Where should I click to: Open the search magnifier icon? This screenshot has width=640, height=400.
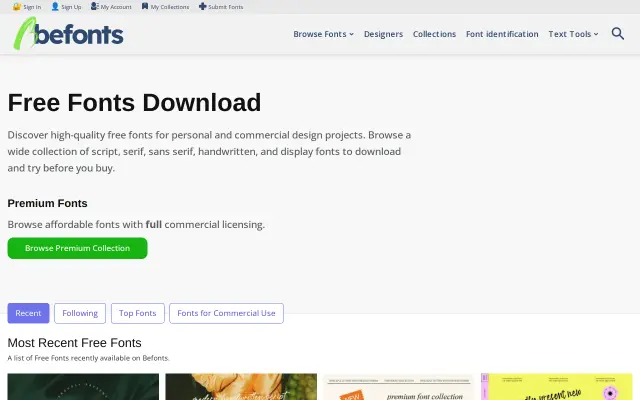click(618, 34)
